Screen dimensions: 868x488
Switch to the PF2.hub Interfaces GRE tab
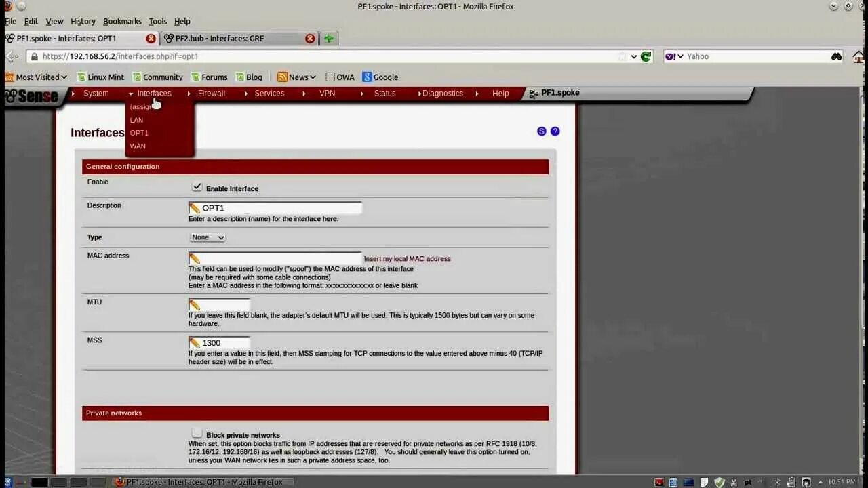pos(239,39)
